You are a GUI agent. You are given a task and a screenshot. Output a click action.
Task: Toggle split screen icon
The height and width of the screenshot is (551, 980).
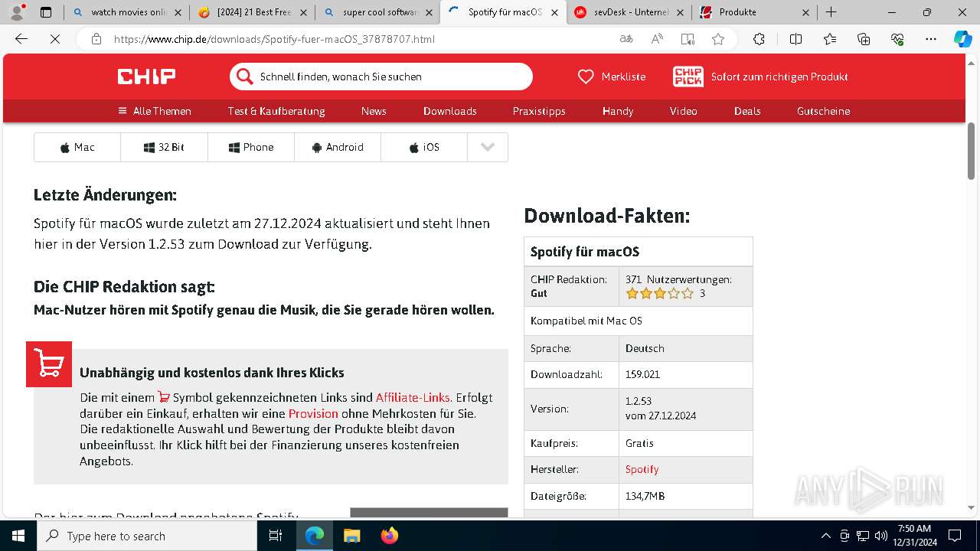click(x=795, y=39)
